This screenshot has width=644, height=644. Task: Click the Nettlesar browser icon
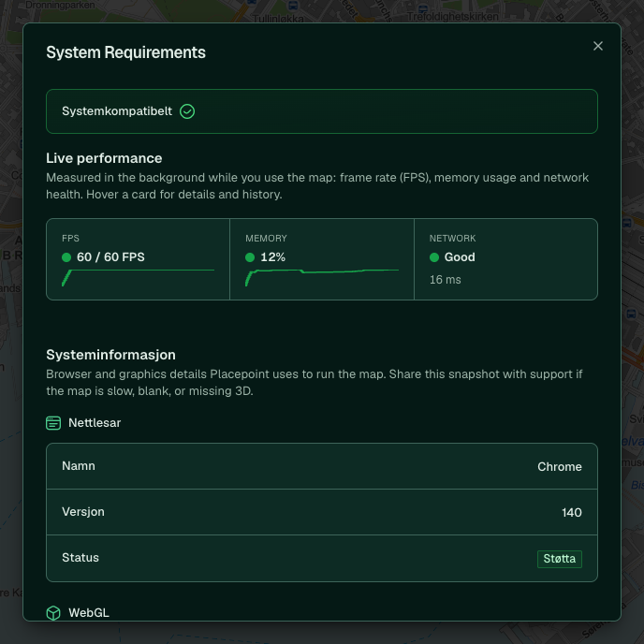coord(53,423)
